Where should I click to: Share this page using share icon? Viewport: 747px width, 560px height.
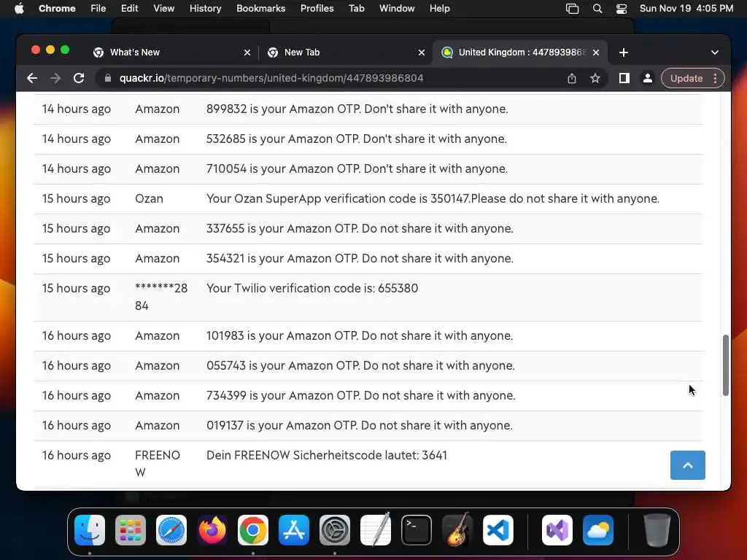pos(572,78)
